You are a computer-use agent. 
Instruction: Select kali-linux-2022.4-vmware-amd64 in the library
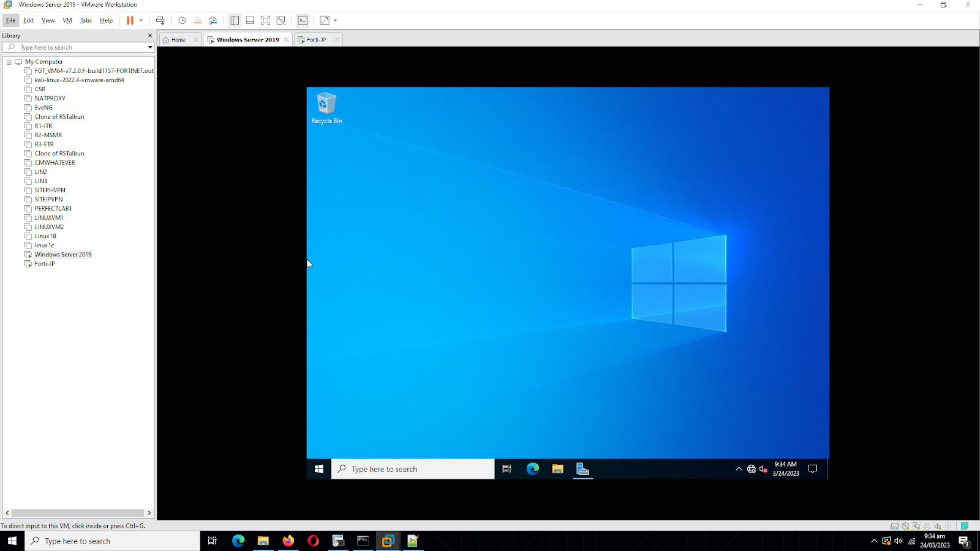(79, 80)
